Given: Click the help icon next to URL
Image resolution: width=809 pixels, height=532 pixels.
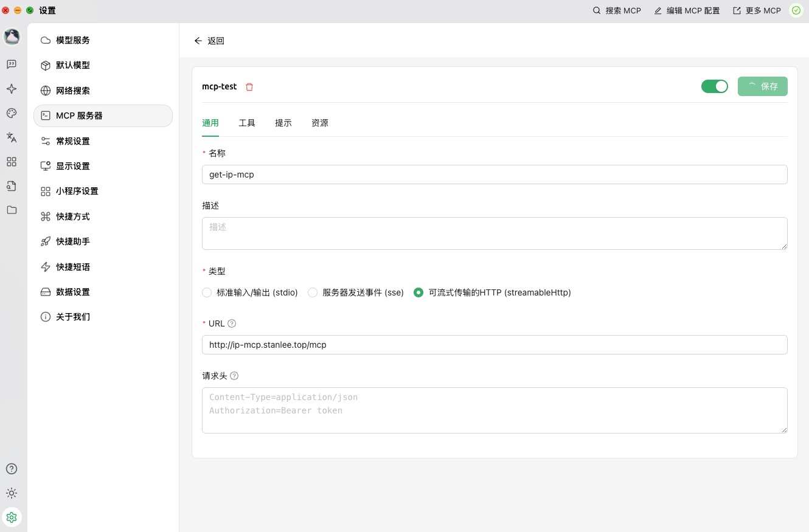Looking at the screenshot, I should click(x=232, y=323).
